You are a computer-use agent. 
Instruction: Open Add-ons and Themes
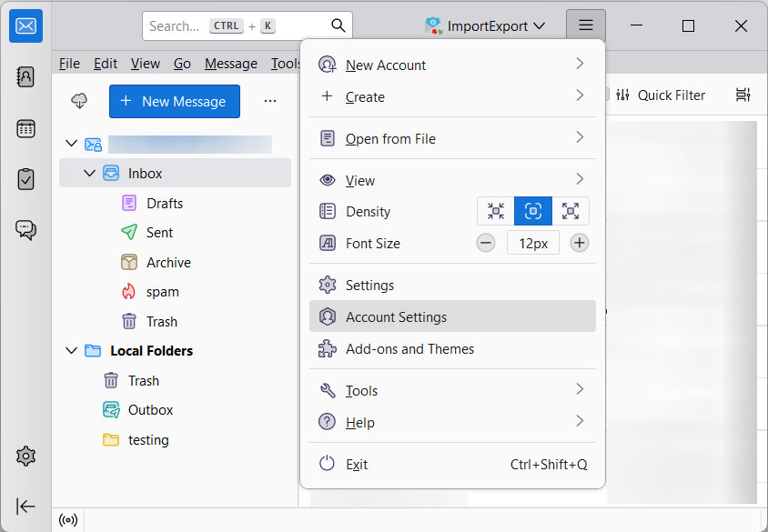[x=409, y=349]
